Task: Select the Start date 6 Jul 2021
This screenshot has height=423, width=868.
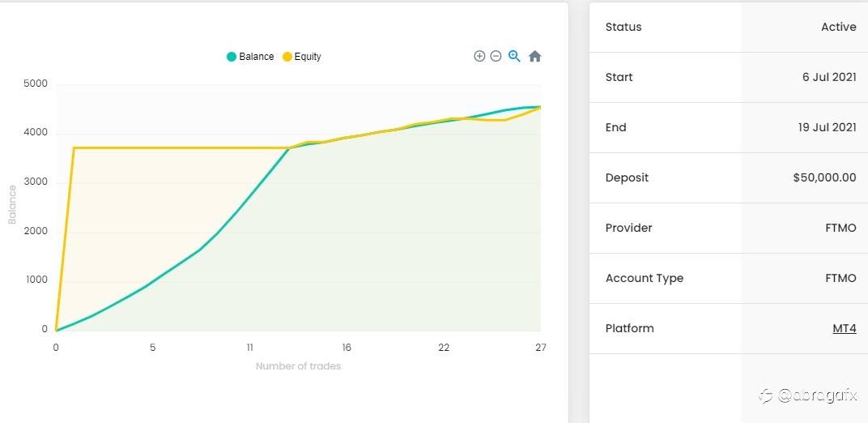Action: pos(829,77)
